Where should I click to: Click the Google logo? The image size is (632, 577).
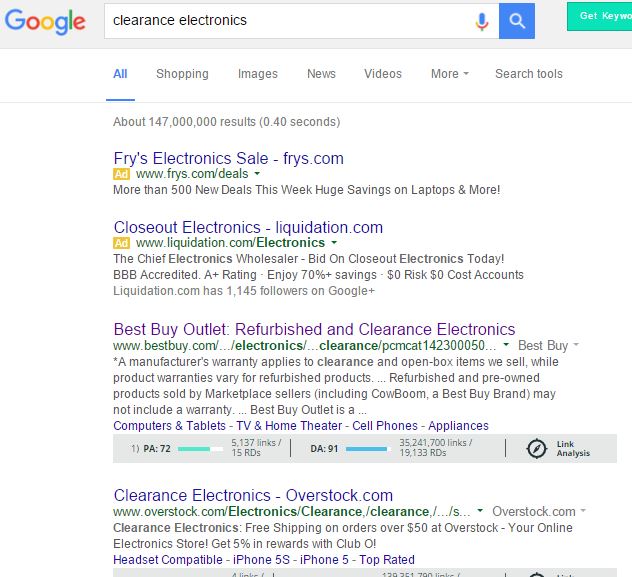coord(45,22)
